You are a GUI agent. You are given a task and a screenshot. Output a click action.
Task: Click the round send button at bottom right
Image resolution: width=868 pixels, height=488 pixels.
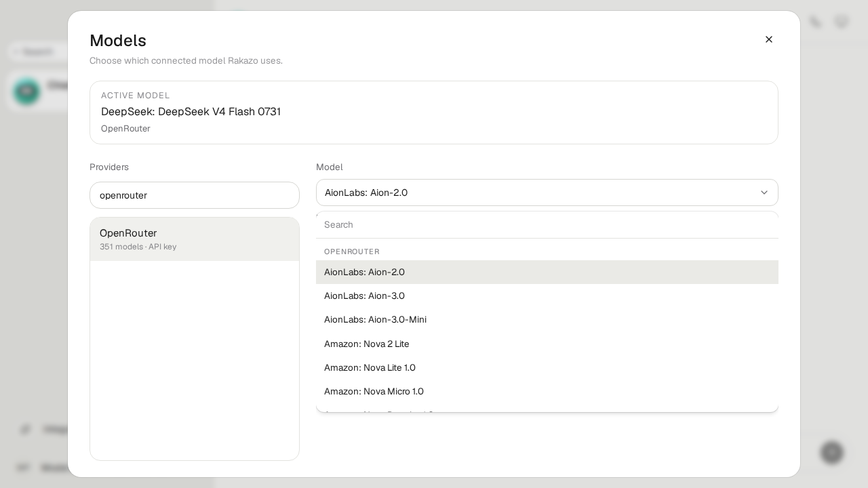(x=831, y=452)
